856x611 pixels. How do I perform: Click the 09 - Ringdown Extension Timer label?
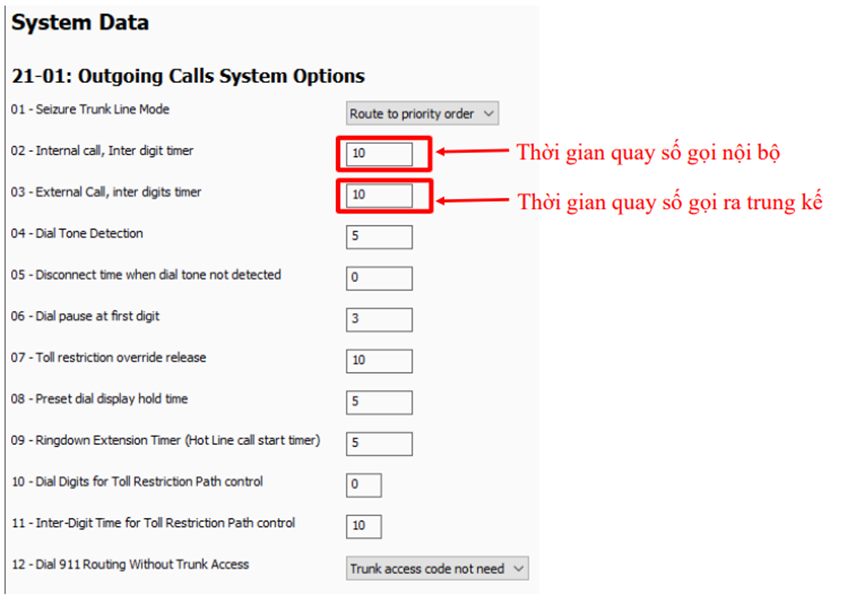[x=165, y=440]
